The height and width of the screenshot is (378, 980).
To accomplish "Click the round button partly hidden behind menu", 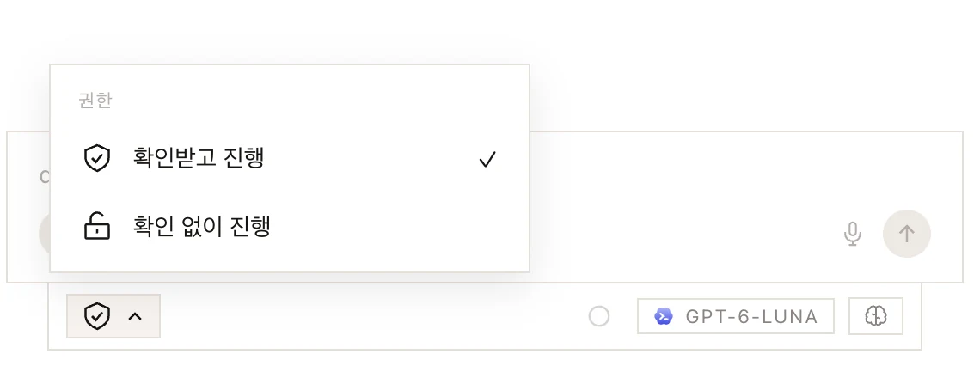I will [45, 234].
